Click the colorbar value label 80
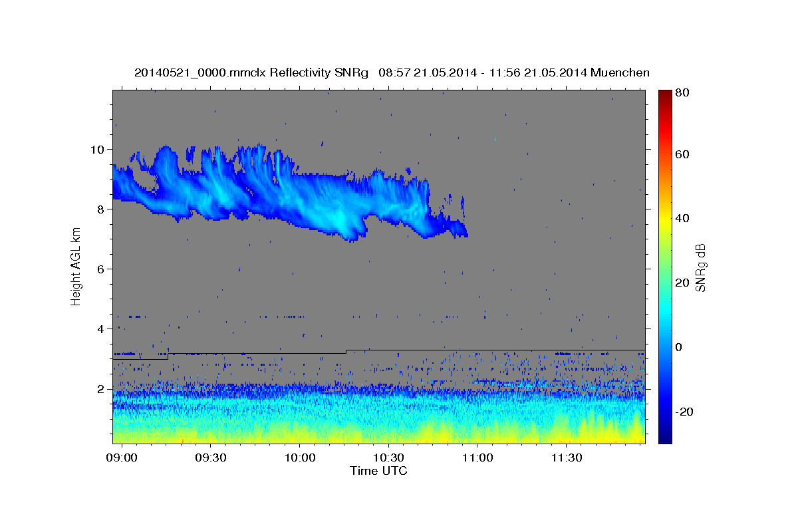Viewport: 798px width, 532px height. click(x=682, y=93)
